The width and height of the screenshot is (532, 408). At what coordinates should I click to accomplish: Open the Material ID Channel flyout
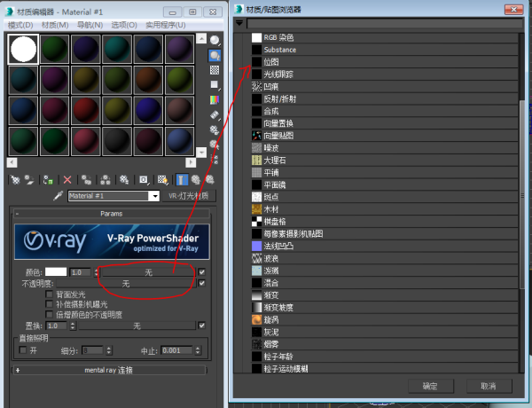[x=144, y=179]
